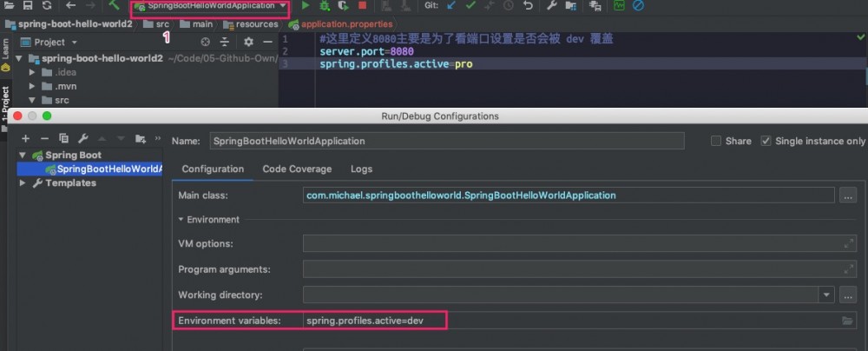Collapse spring-boot-hello-world2 root tree node

click(19, 58)
